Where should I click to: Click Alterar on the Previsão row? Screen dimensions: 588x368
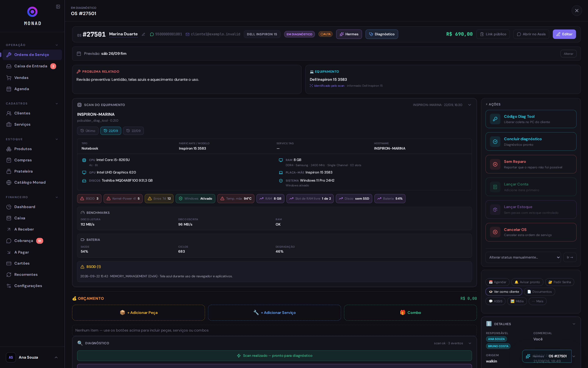click(568, 54)
